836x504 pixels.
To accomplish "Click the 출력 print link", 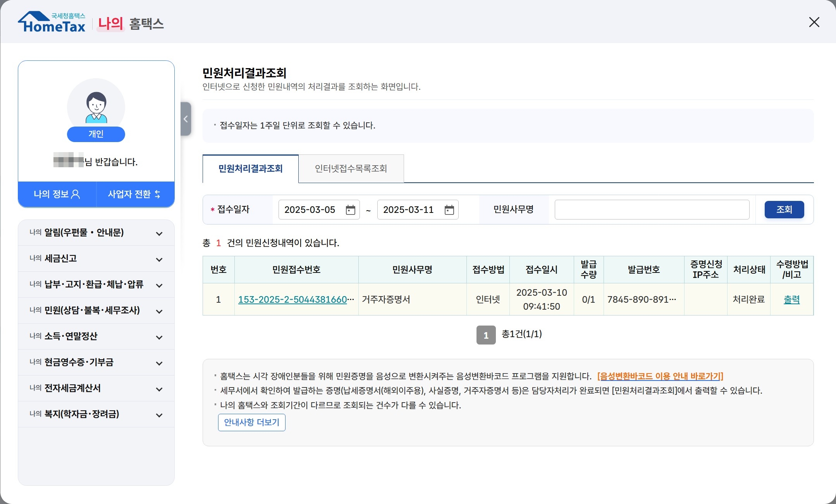I will point(791,300).
